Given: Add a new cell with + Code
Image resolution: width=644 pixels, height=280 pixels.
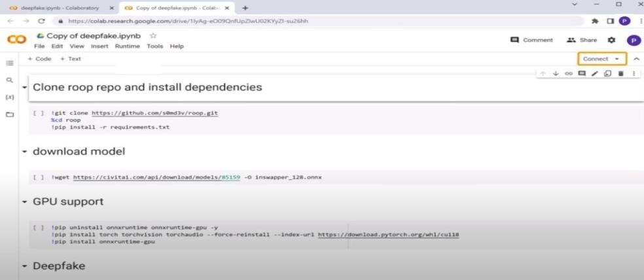Looking at the screenshot, I should click(39, 59).
